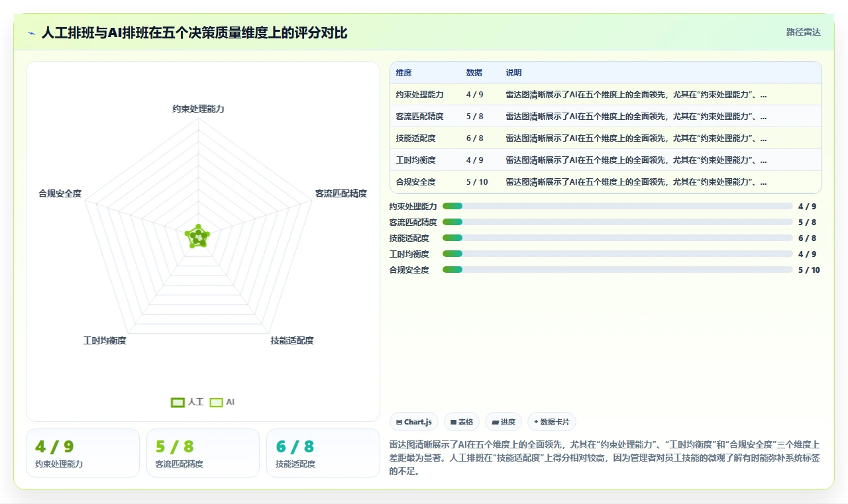Image resolution: width=848 pixels, height=504 pixels.
Task: Click the 说明 text in 技能适配度 row
Action: (x=637, y=138)
